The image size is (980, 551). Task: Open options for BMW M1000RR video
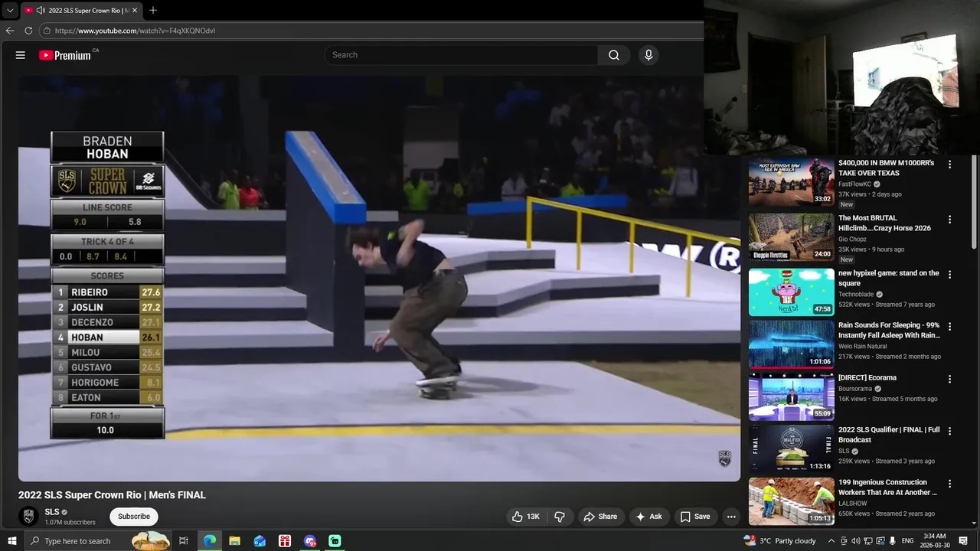950,165
